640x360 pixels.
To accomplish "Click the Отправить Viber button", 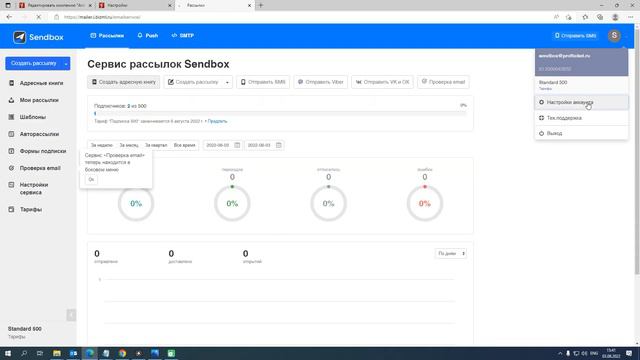I will point(320,82).
